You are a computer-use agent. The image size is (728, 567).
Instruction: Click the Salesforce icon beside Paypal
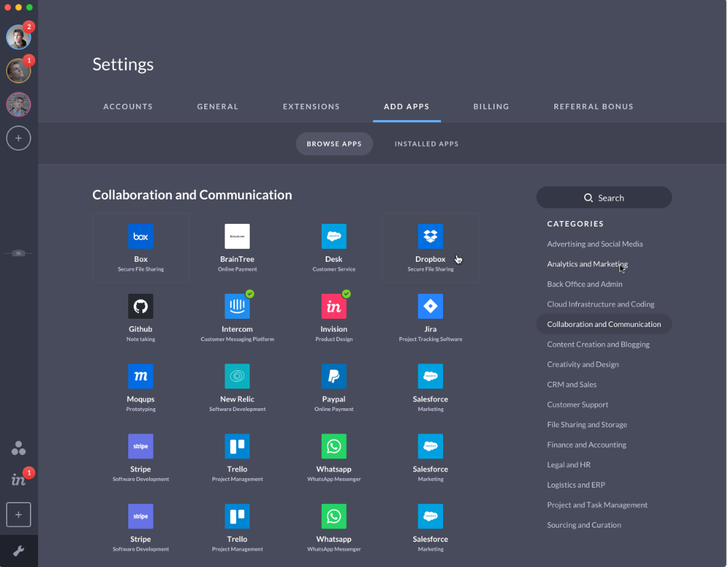tap(430, 376)
